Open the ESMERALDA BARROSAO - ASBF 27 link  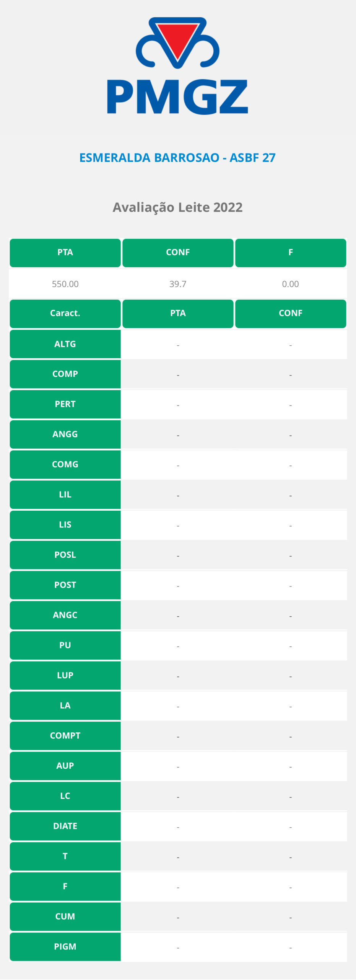point(177,158)
